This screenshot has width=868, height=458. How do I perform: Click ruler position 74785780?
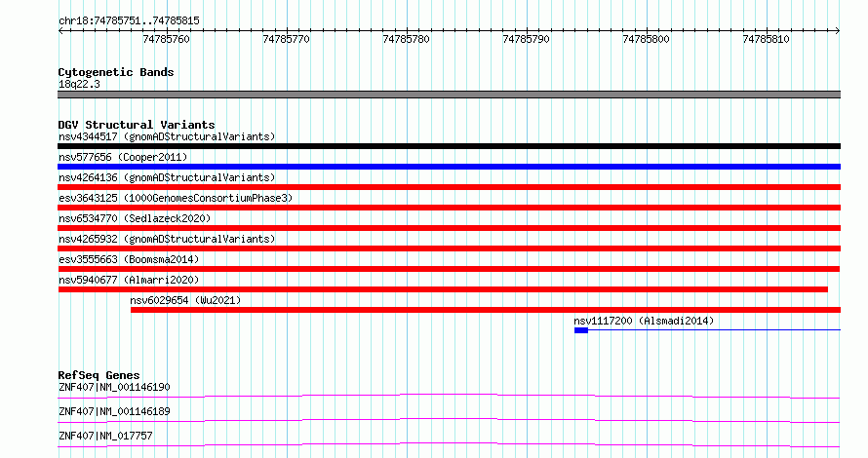click(407, 39)
